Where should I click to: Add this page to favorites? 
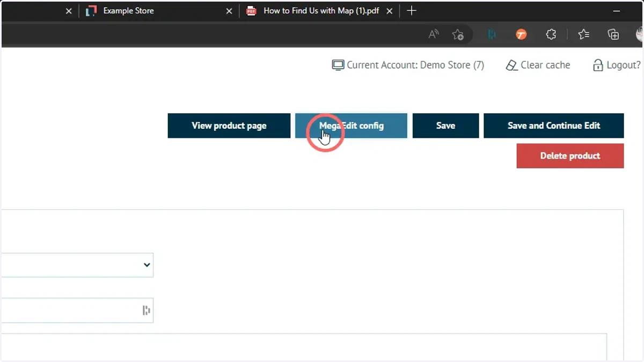pos(458,34)
